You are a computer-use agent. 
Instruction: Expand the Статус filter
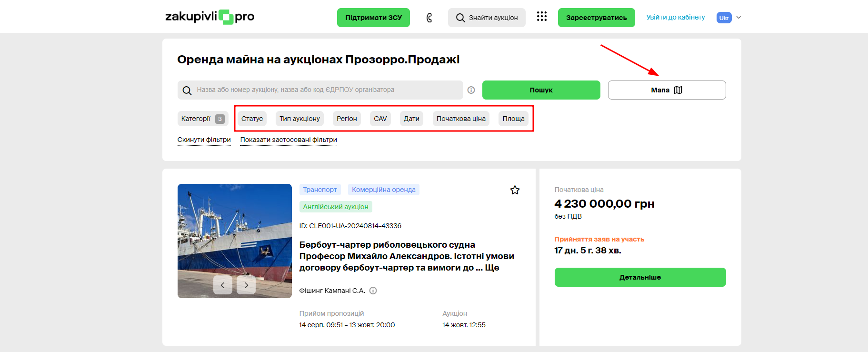click(x=252, y=119)
